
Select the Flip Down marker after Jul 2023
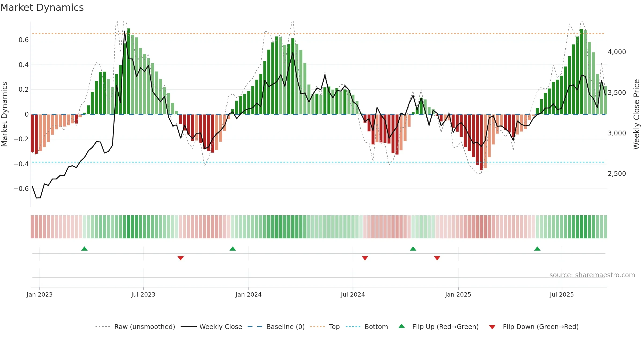coord(181,258)
